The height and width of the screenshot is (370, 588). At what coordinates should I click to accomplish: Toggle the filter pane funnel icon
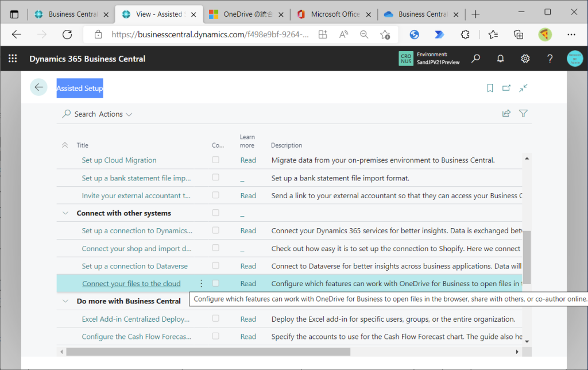point(523,113)
